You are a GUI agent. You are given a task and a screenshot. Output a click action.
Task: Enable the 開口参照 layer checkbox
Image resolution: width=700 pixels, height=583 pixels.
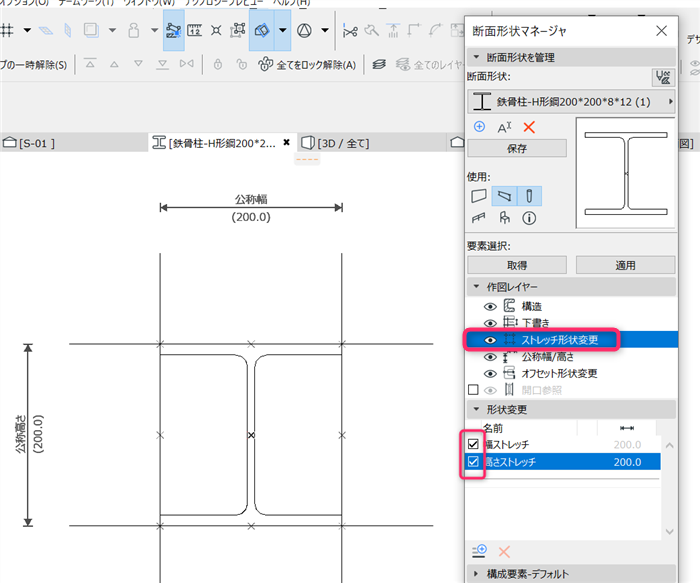pyautogui.click(x=473, y=390)
